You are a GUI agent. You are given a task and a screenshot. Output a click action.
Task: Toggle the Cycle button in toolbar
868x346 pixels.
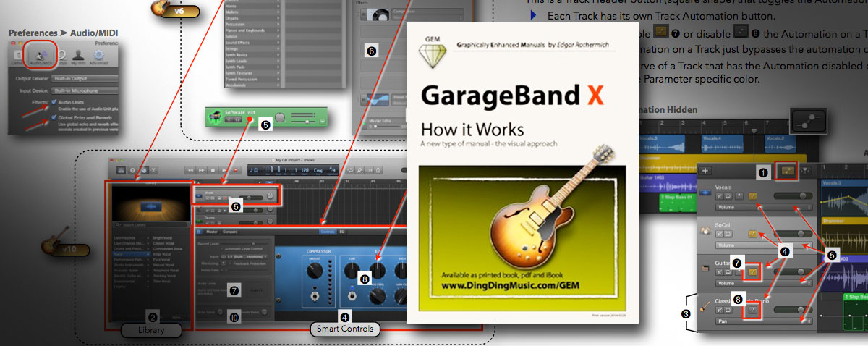coord(350,170)
